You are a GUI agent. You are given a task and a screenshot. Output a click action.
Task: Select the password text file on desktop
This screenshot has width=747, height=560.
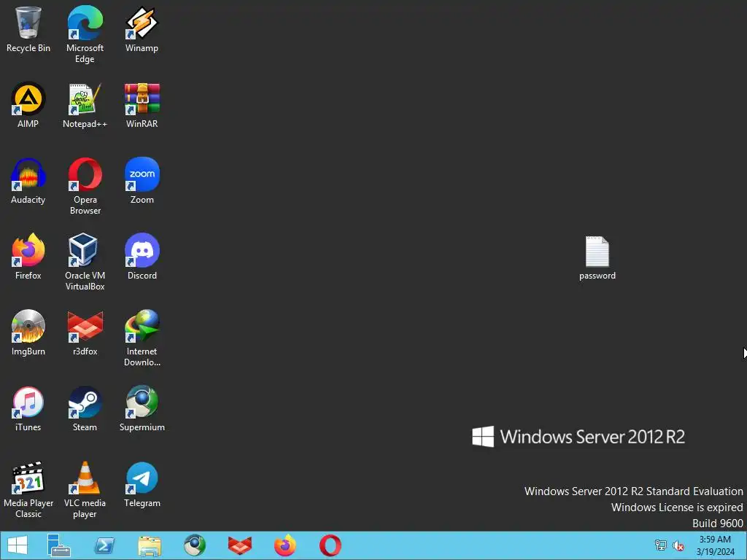tap(597, 258)
